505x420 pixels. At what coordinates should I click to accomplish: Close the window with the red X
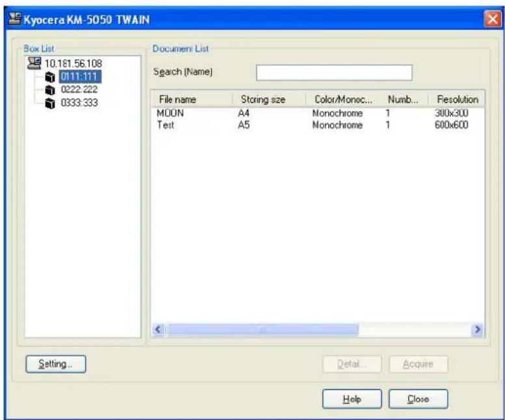[493, 20]
